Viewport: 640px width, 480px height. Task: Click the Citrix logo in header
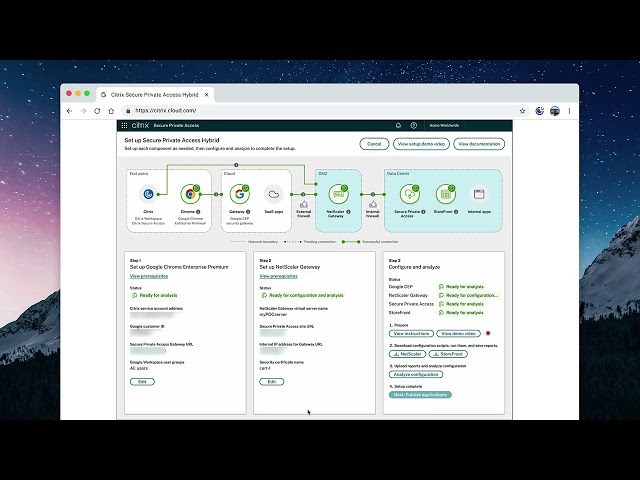[140, 125]
